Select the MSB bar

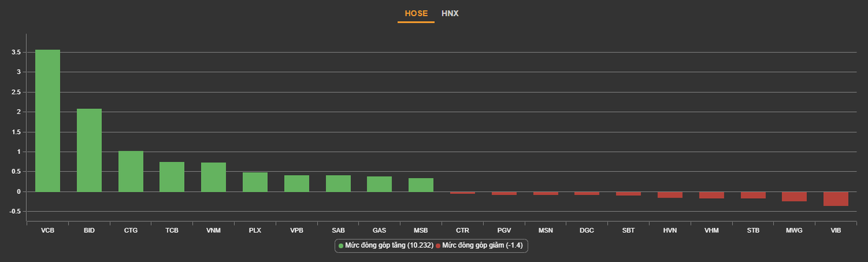click(421, 185)
